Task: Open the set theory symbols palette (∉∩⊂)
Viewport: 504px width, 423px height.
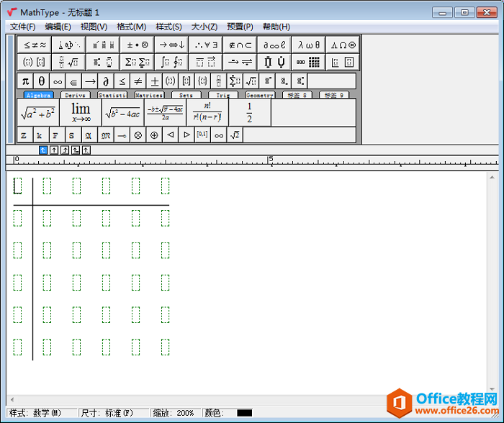Action: (240, 45)
